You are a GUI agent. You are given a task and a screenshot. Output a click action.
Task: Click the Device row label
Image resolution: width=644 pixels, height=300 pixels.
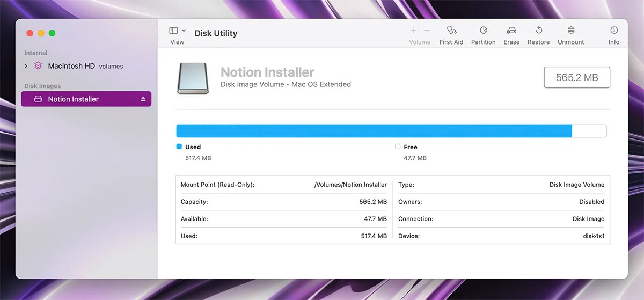pos(409,236)
